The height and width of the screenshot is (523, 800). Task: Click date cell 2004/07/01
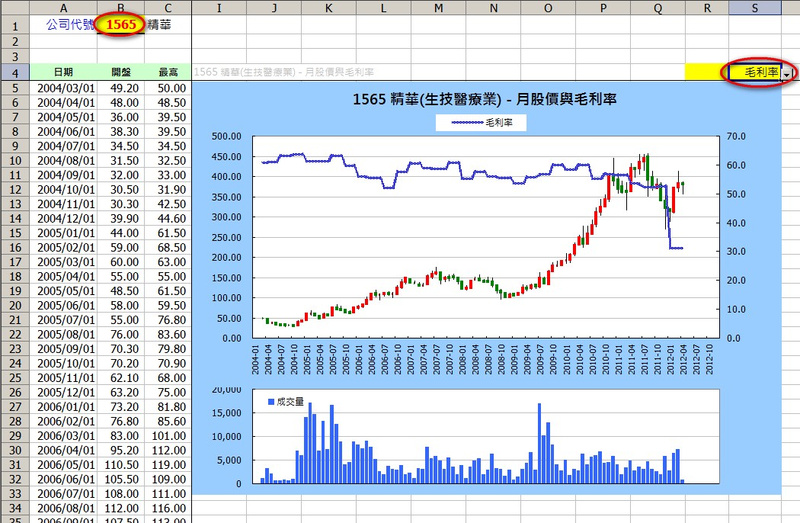pyautogui.click(x=66, y=146)
